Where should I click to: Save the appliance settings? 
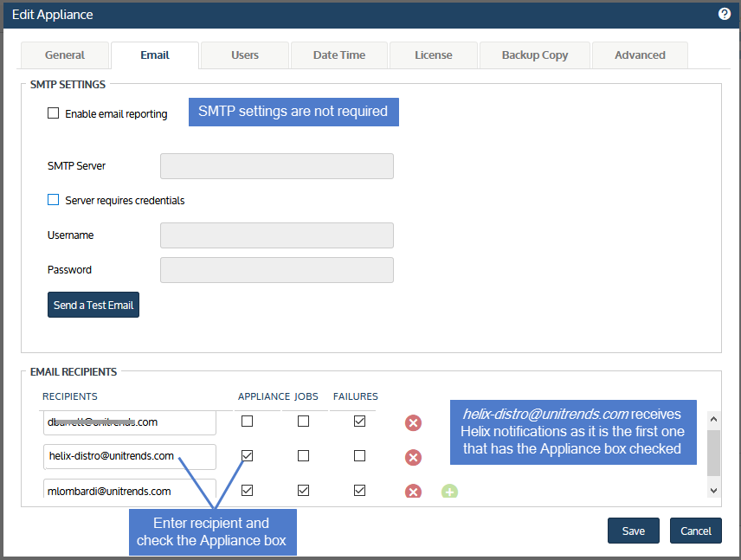point(633,531)
